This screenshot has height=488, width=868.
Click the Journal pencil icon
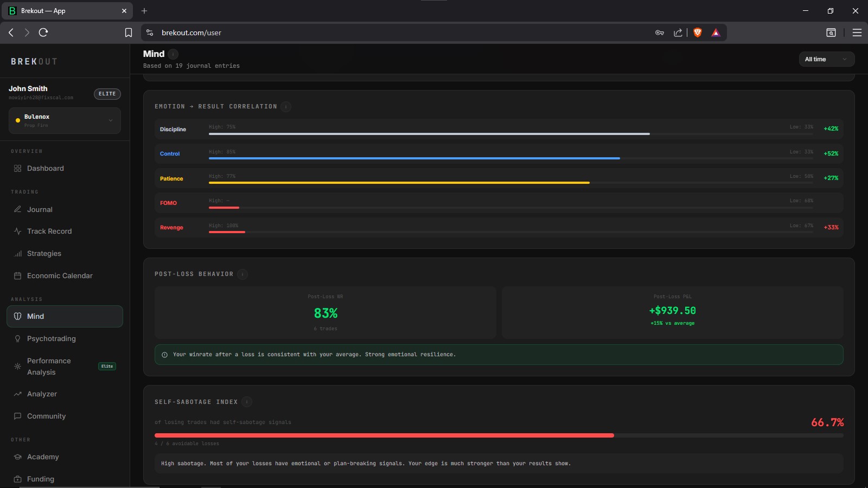pyautogui.click(x=17, y=209)
